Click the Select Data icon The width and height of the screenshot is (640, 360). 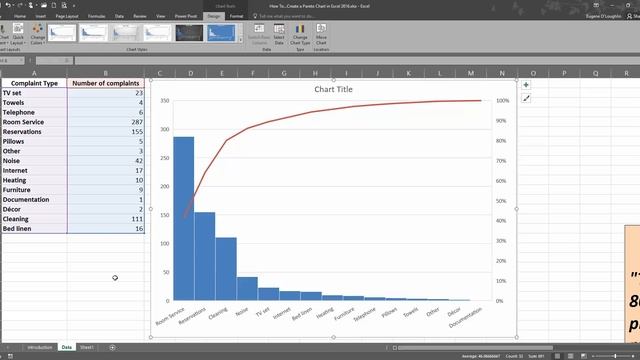(x=279, y=34)
